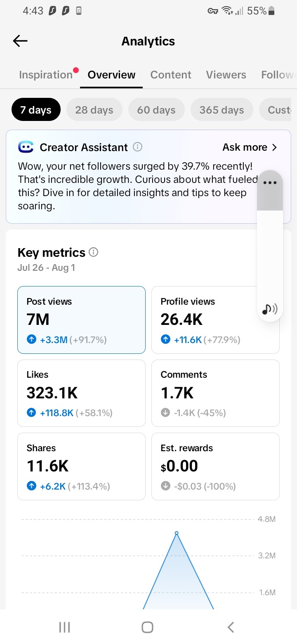The width and height of the screenshot is (297, 644).
Task: Tap the media sound note icon
Action: (270, 309)
